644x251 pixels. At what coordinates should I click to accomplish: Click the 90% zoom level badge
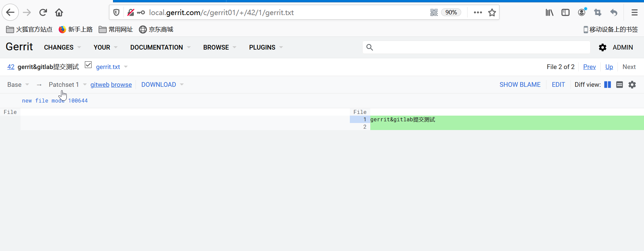(x=451, y=12)
